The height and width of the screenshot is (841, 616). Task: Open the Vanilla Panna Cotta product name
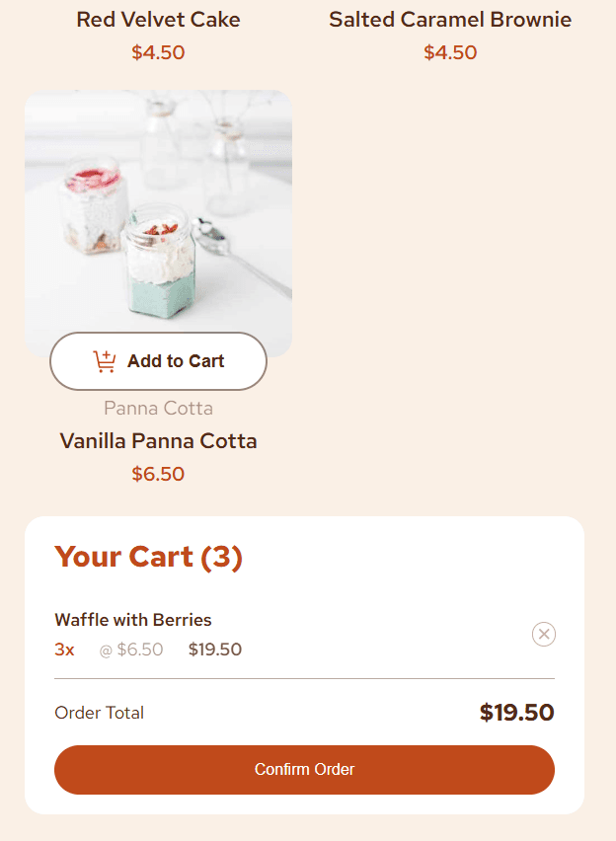point(158,440)
